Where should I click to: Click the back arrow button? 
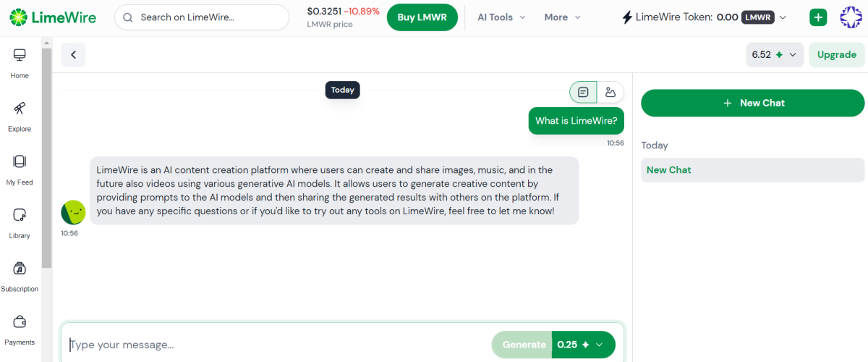[73, 55]
